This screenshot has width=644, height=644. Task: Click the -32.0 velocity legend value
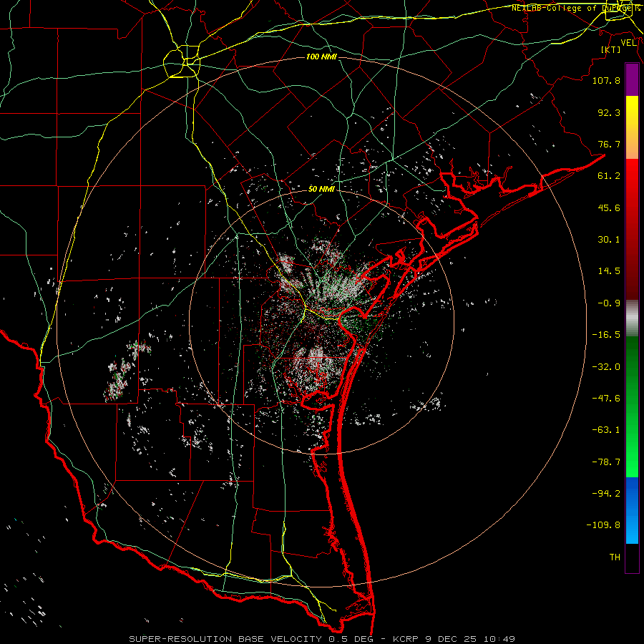click(606, 367)
